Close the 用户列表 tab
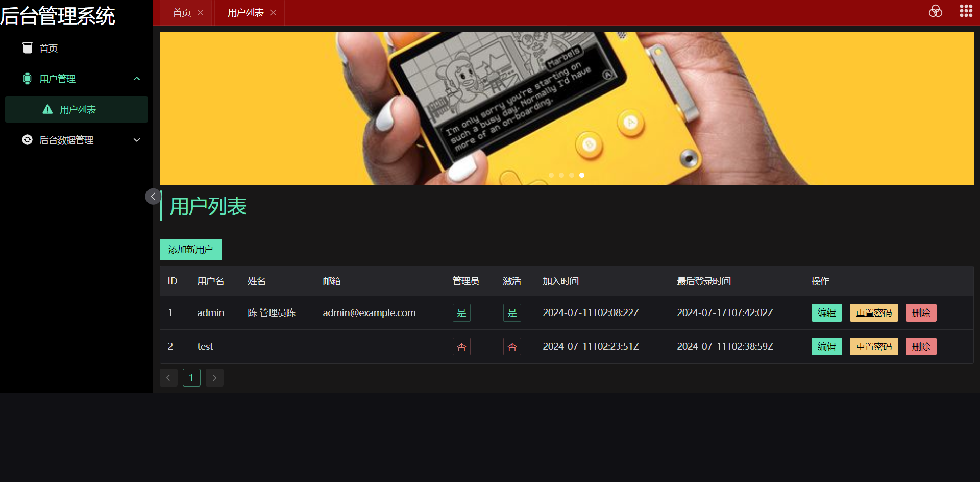 coord(273,13)
